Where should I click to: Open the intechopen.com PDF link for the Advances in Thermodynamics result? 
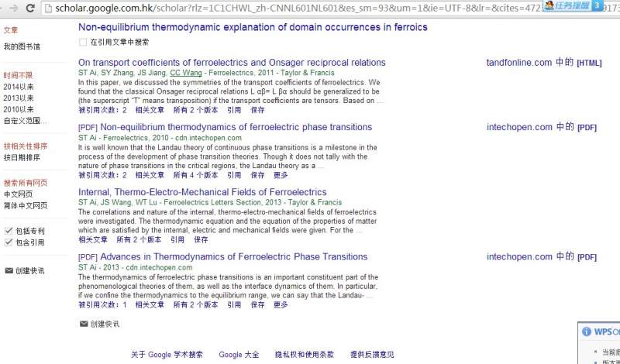coord(542,256)
